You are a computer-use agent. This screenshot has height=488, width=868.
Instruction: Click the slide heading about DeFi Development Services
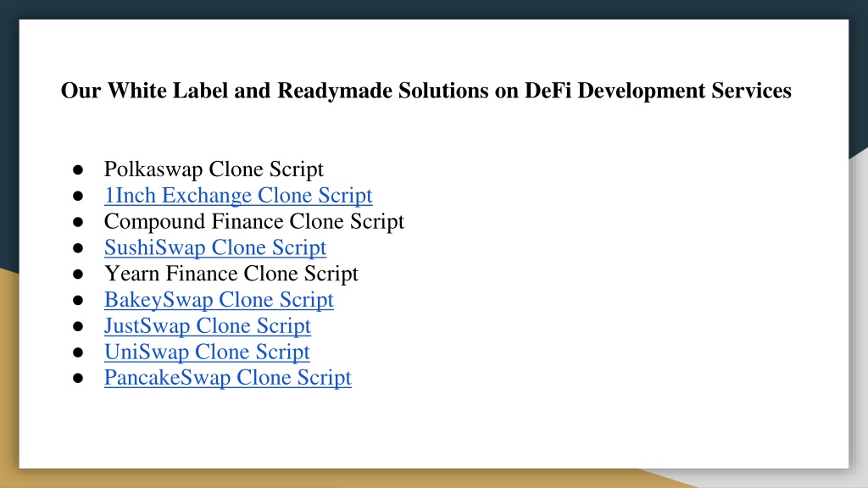coord(426,91)
